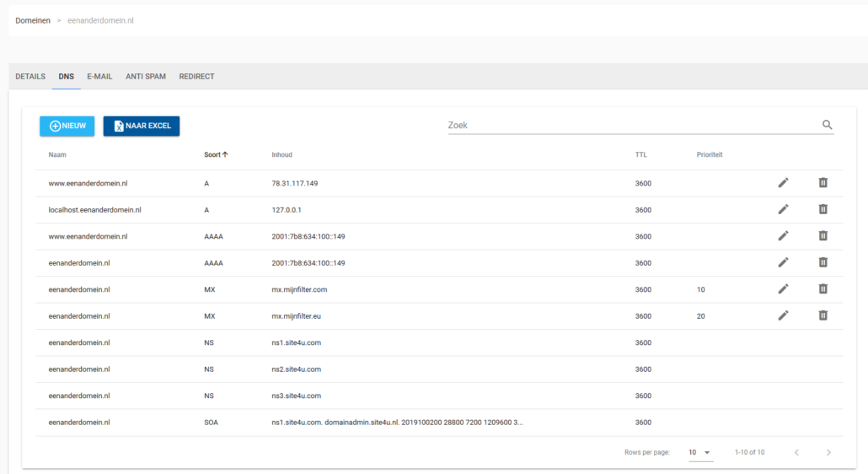Click the search magnifier icon
Screen dimensions: 868x474
click(827, 125)
